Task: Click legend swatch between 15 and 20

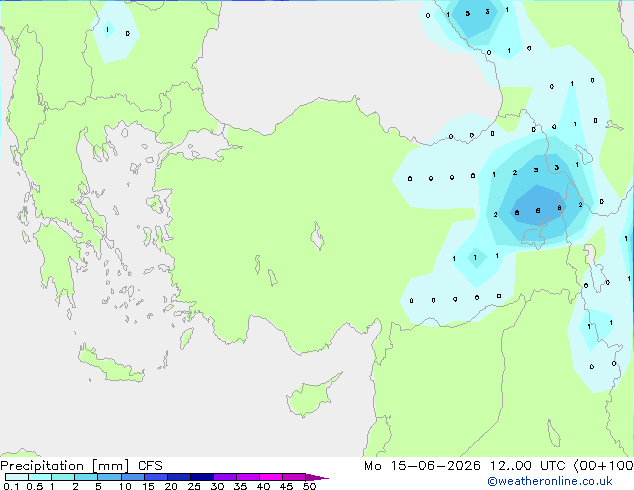Action: tap(155, 477)
